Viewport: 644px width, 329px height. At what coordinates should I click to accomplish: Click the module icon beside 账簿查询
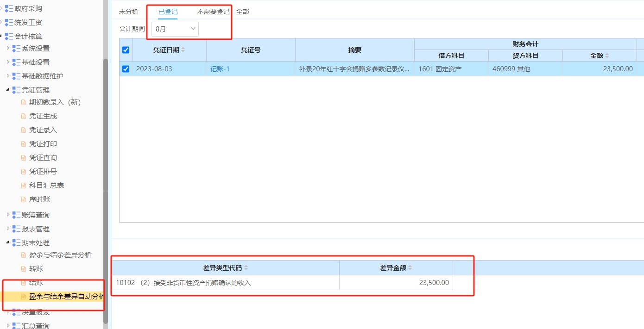click(x=16, y=215)
